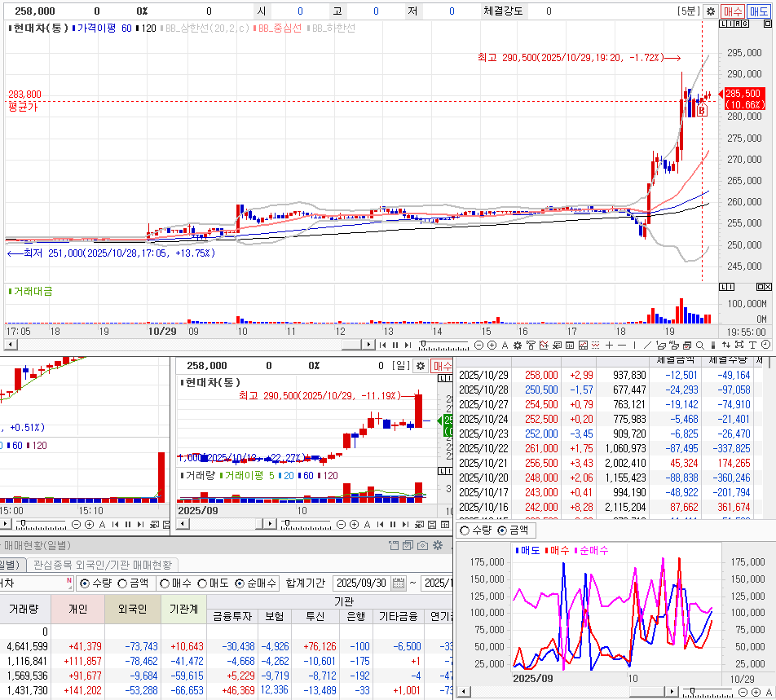Click add-indicator chart icon in main chart toolbar
Image resolution: width=776 pixels, height=700 pixels.
[544, 345]
